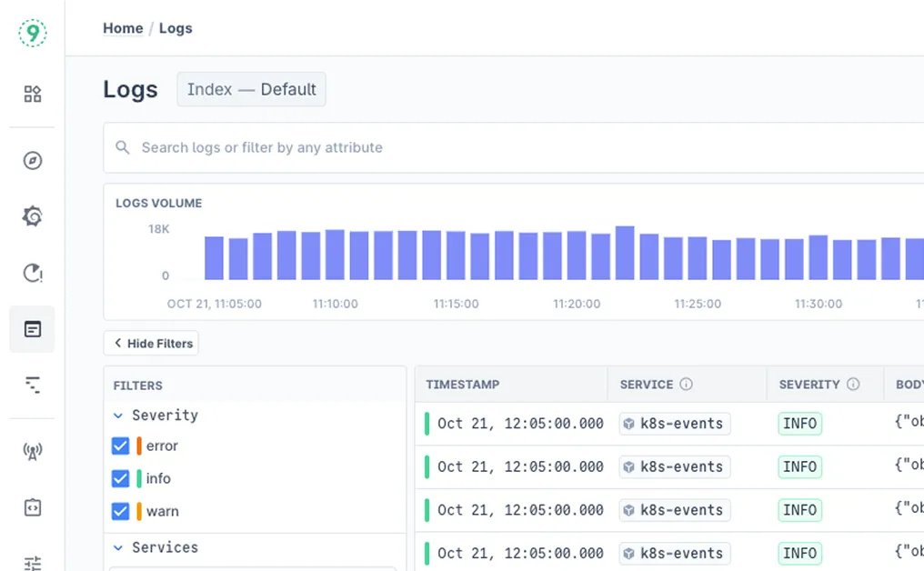Uncheck the warn severity filter
Screen dimensions: 924x571
click(120, 511)
